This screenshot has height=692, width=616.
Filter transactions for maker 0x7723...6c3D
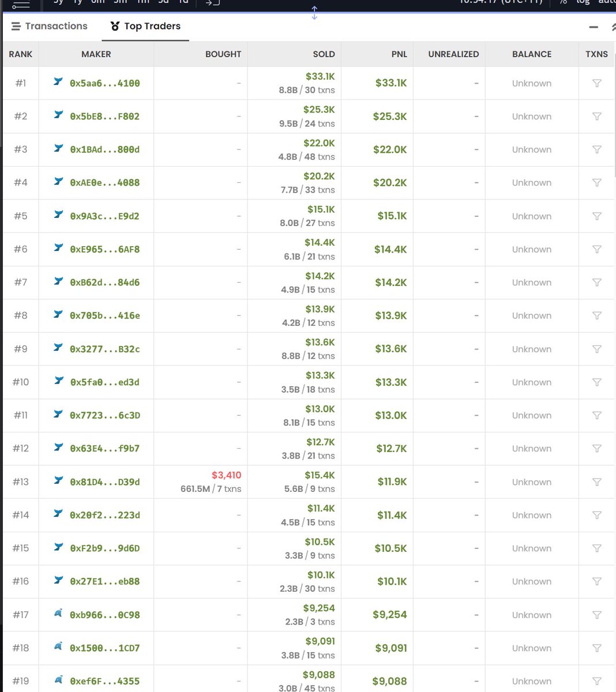(597, 415)
